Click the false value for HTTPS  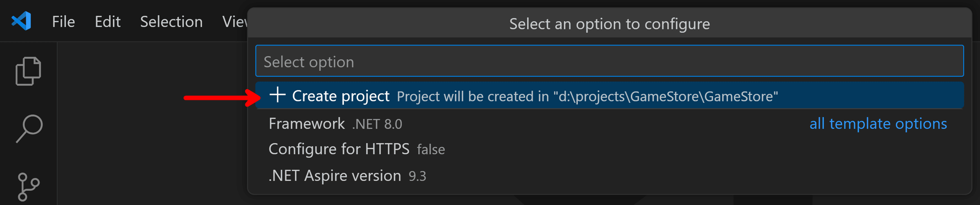point(431,149)
